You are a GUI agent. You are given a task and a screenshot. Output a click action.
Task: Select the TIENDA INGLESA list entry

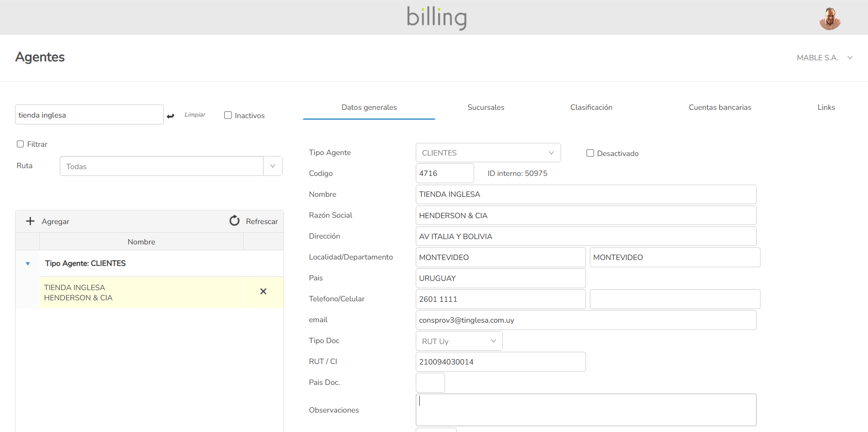(146, 293)
